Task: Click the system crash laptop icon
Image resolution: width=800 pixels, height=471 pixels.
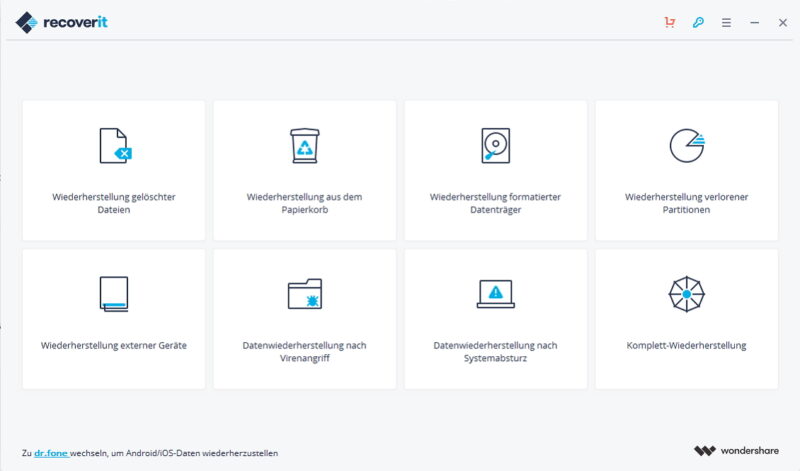Action: click(495, 294)
